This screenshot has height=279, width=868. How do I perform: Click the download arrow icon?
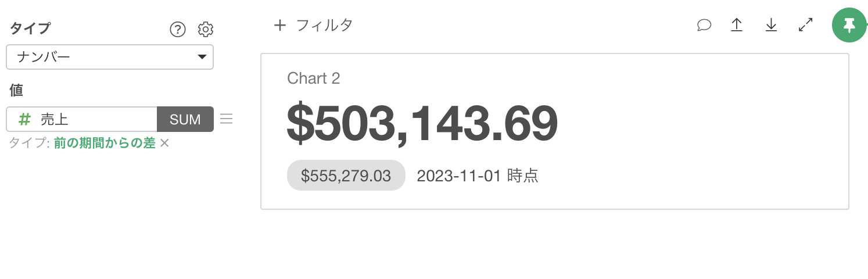pyautogui.click(x=771, y=25)
